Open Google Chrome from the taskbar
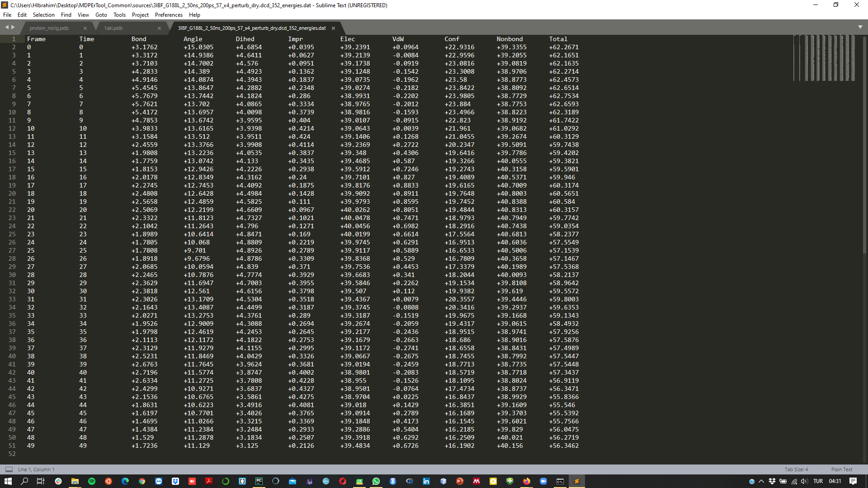Viewport: 868px width, 488px height. pos(142,481)
